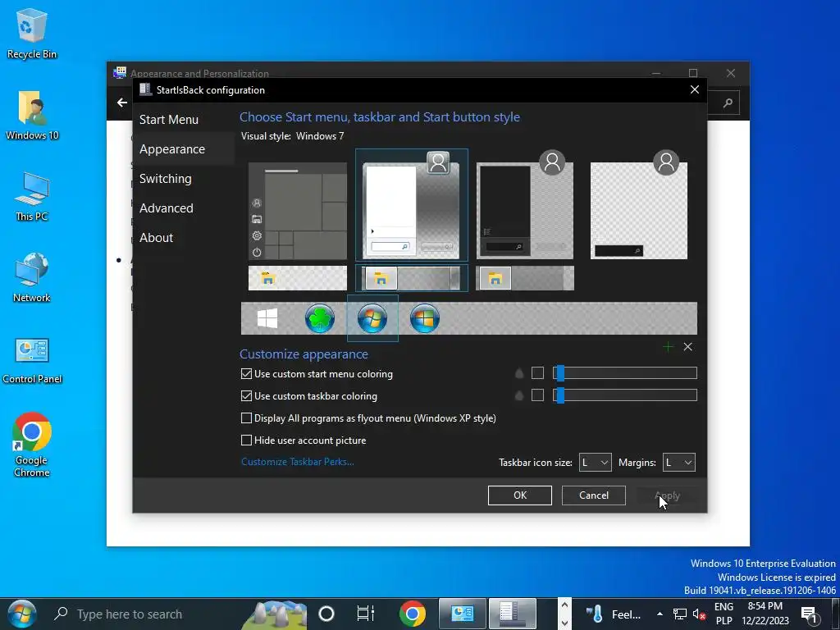Open Start Menu settings page
840x630 pixels.
pos(169,120)
